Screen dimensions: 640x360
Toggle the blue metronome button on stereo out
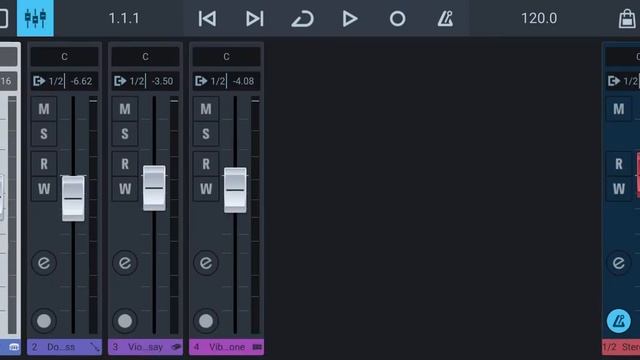(x=619, y=321)
